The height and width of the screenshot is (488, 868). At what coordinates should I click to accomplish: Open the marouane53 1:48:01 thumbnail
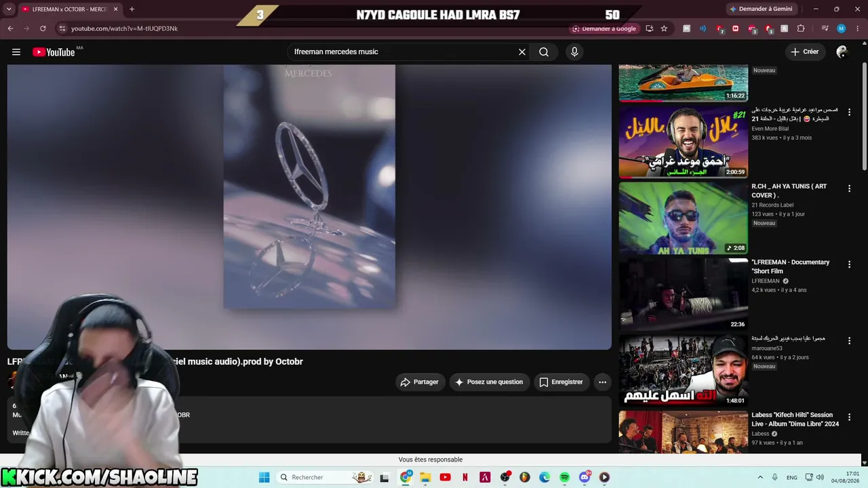coord(684,370)
